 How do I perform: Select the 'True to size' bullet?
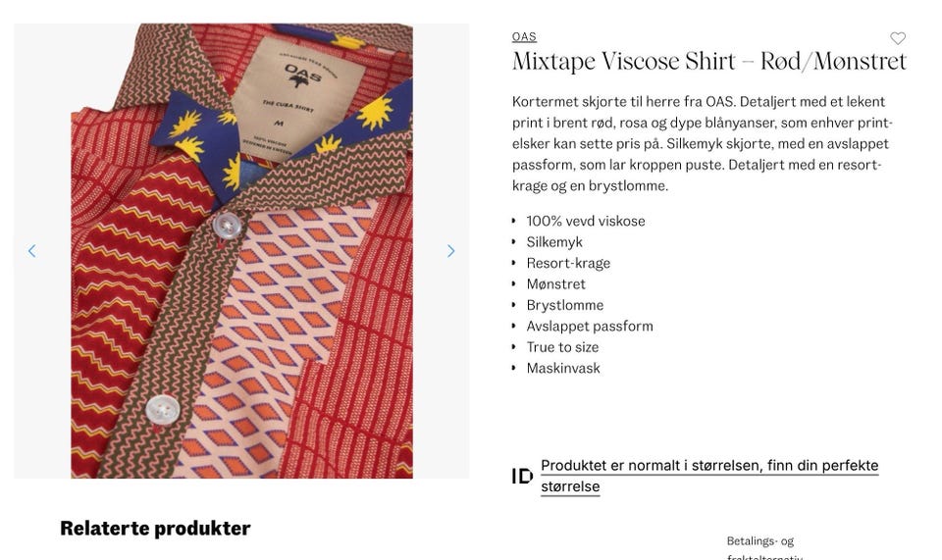pyautogui.click(x=562, y=347)
